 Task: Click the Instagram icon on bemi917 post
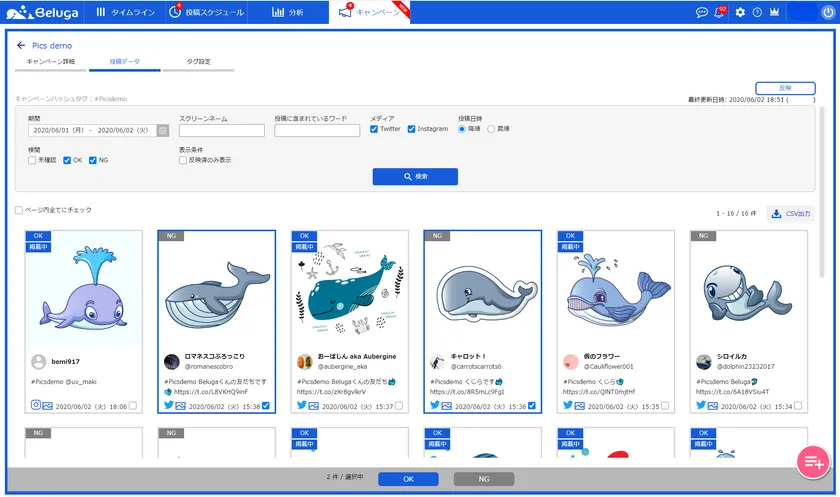(x=35, y=405)
